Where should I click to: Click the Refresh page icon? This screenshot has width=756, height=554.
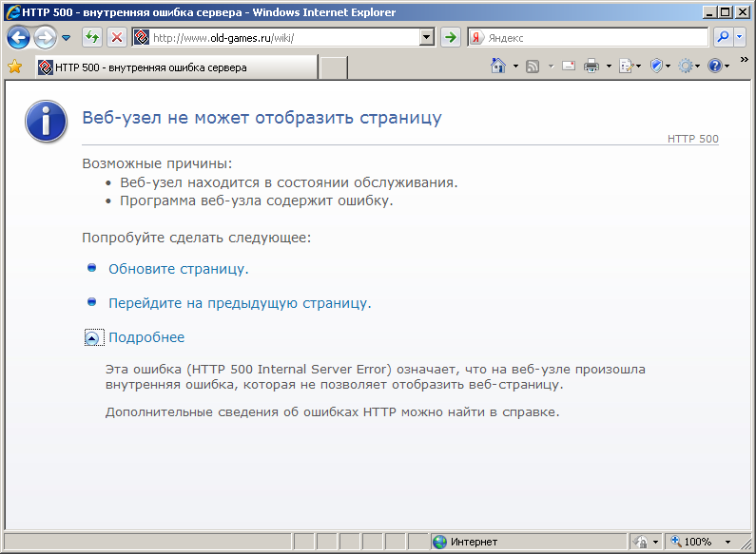click(91, 37)
